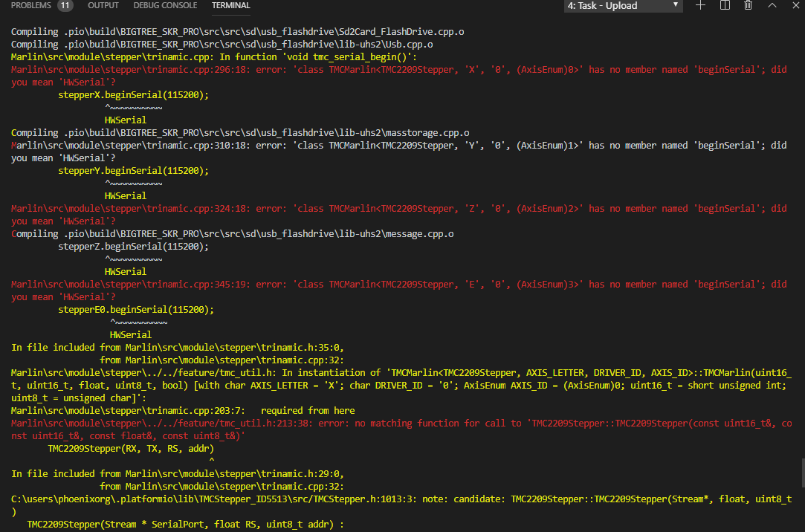
Task: Close the terminal panel with the X icon
Action: point(795,6)
